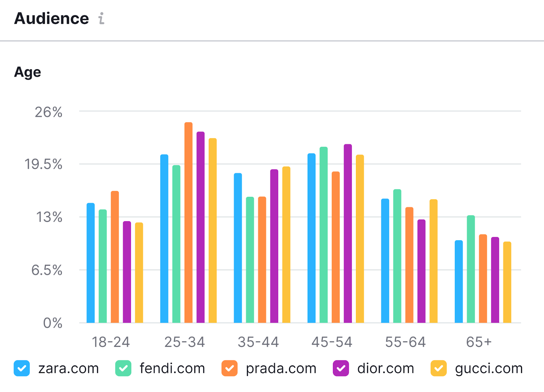Click the gucci.com yellow checkmark icon
The image size is (544, 392).
point(439,368)
